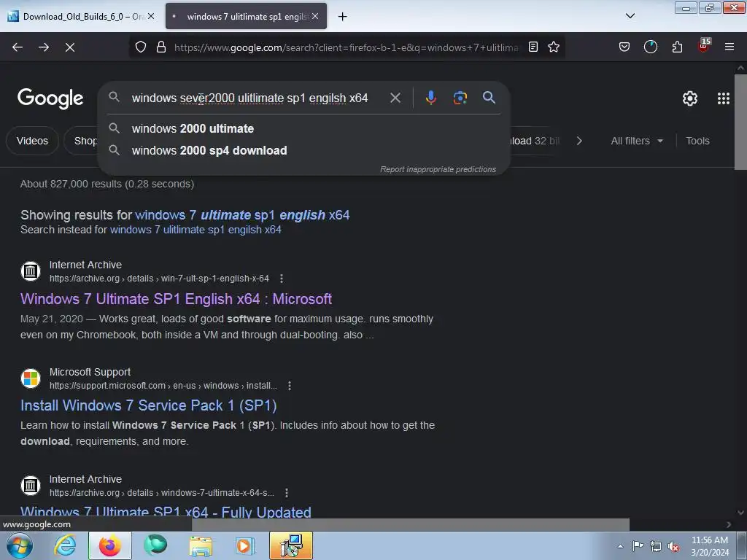Select the Videos filter chip
The height and width of the screenshot is (560, 747).
(x=32, y=141)
